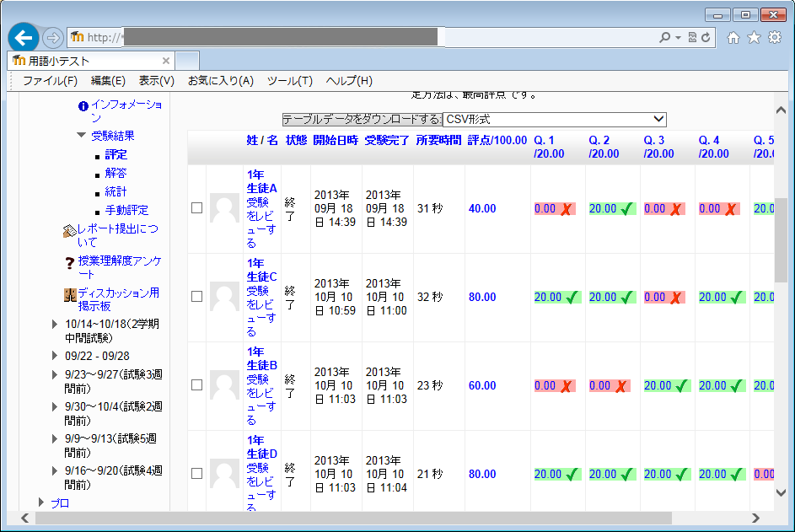The width and height of the screenshot is (795, 532).
Task: Expand the プロ tree node
Action: coord(41,502)
